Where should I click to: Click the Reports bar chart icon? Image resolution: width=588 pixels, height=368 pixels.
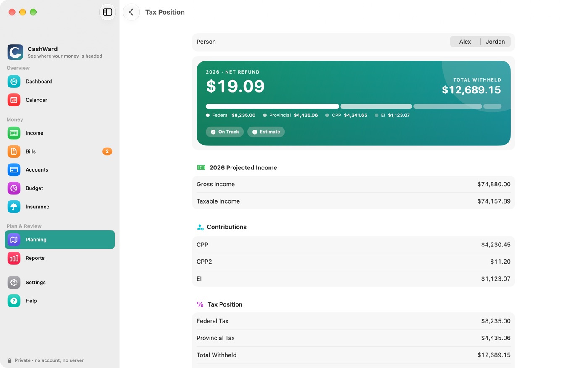click(x=14, y=258)
